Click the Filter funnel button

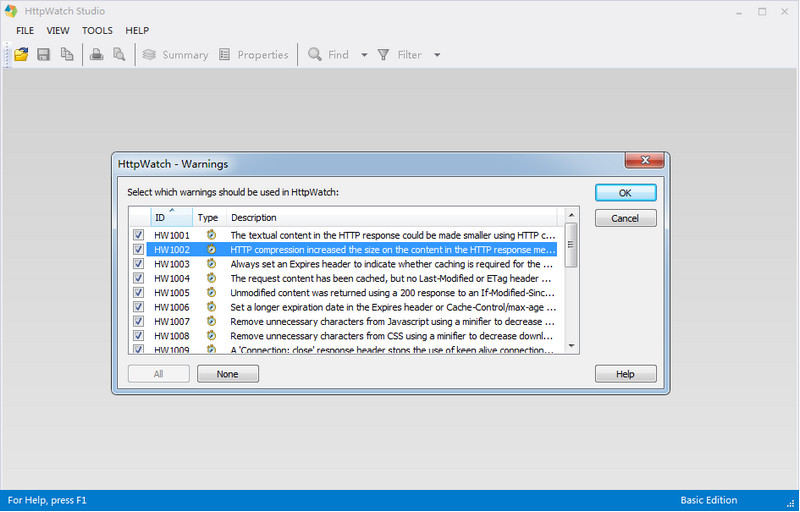[x=399, y=55]
